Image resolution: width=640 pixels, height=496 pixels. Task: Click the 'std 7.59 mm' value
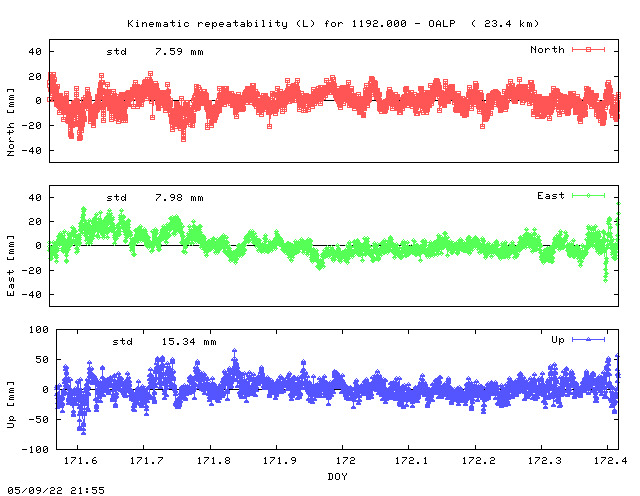coord(155,52)
